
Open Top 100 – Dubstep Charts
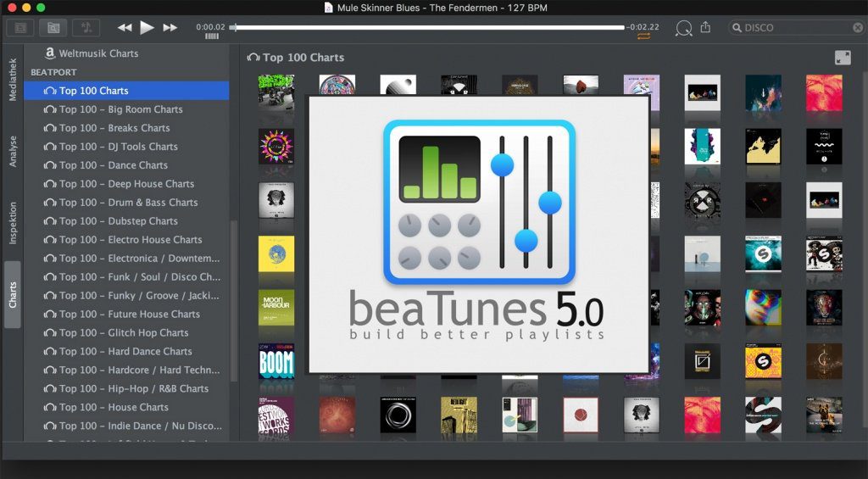pos(119,221)
